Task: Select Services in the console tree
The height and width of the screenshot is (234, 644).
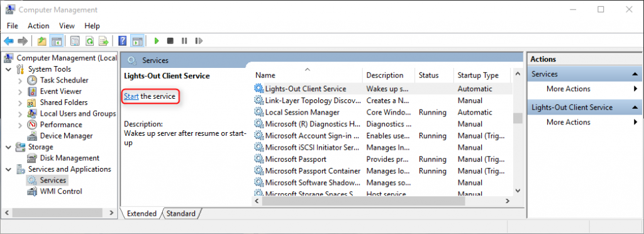Action: [x=53, y=180]
